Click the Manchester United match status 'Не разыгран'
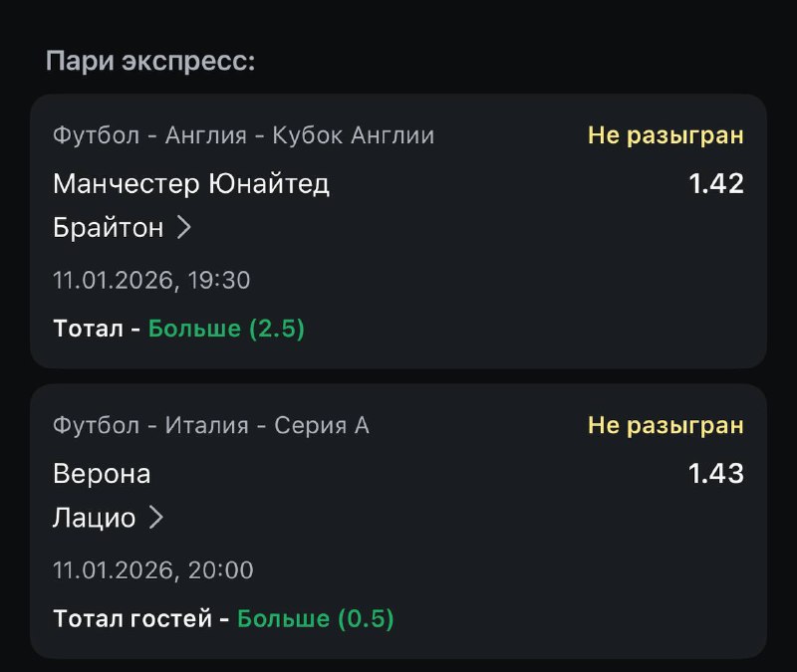This screenshot has height=672, width=797. (665, 135)
